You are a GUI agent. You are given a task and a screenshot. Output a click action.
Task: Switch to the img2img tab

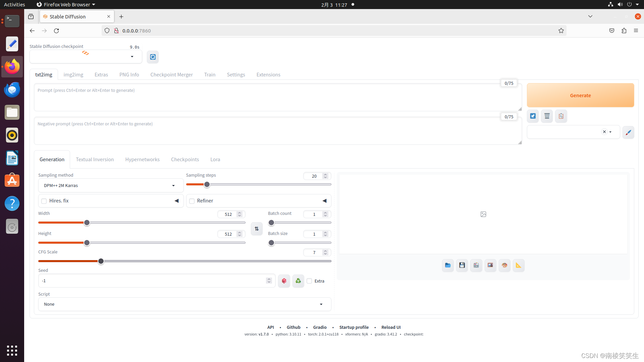click(x=73, y=74)
